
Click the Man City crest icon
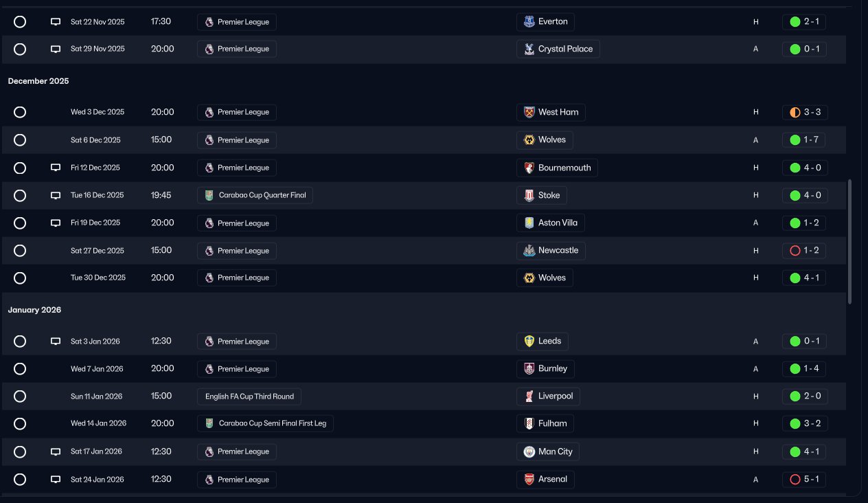[529, 451]
